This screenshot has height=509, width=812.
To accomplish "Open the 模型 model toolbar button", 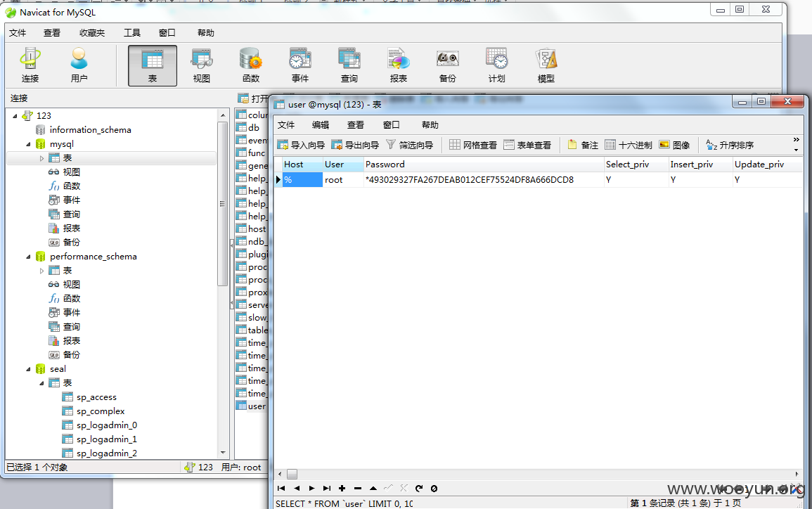I will click(x=546, y=65).
